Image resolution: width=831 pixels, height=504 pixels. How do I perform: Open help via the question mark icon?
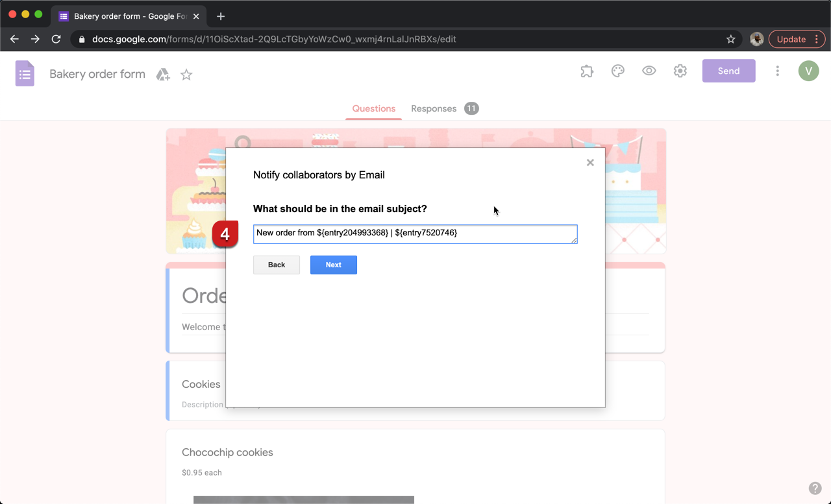815,488
